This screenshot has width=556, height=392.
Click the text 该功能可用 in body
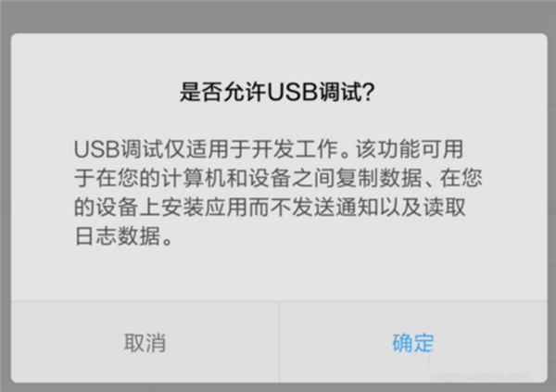pos(410,148)
